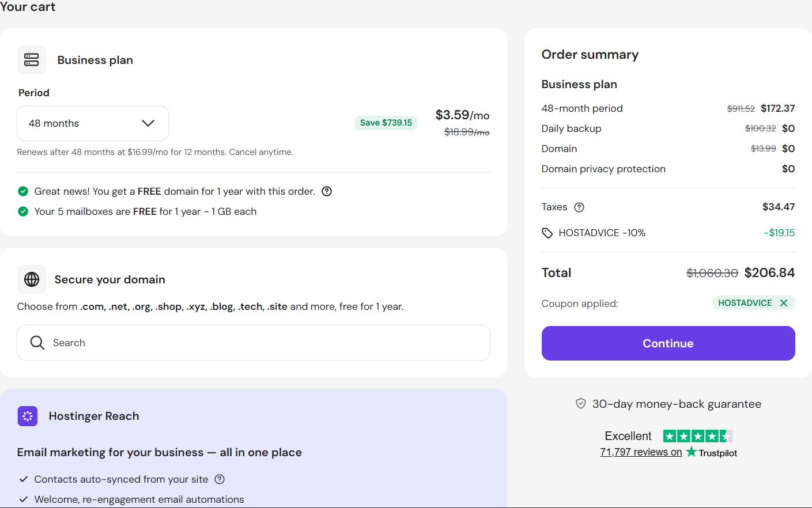This screenshot has height=508, width=812.
Task: Click the HOSTADVICE coupon tag label
Action: 745,303
